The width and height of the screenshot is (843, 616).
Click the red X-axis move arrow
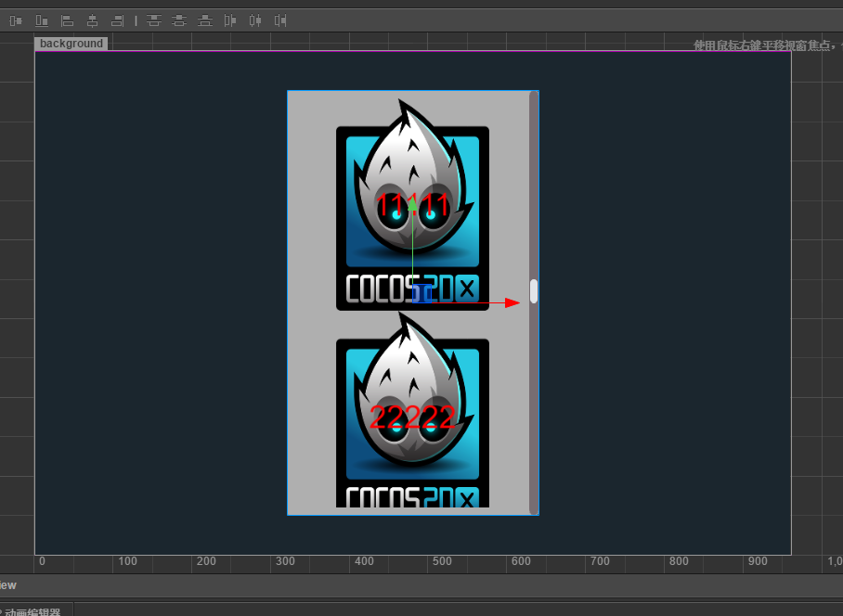[x=512, y=303]
